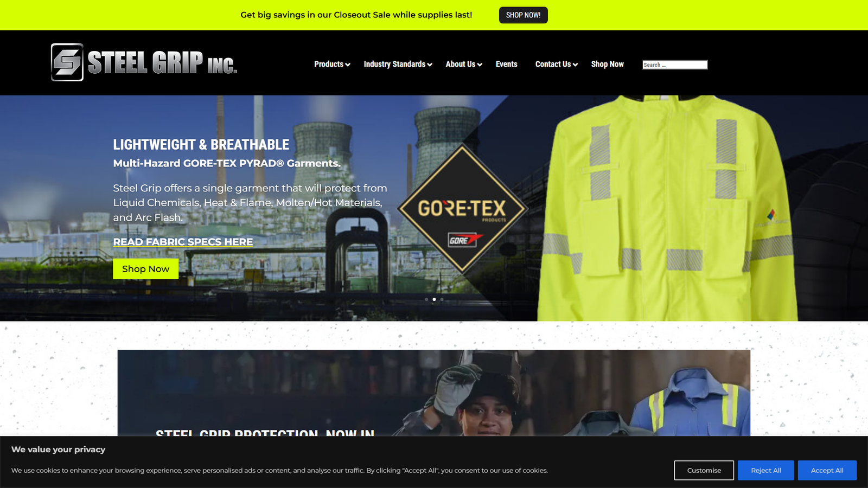Select the third carousel slide dot
This screenshot has width=868, height=488.
[x=442, y=299]
